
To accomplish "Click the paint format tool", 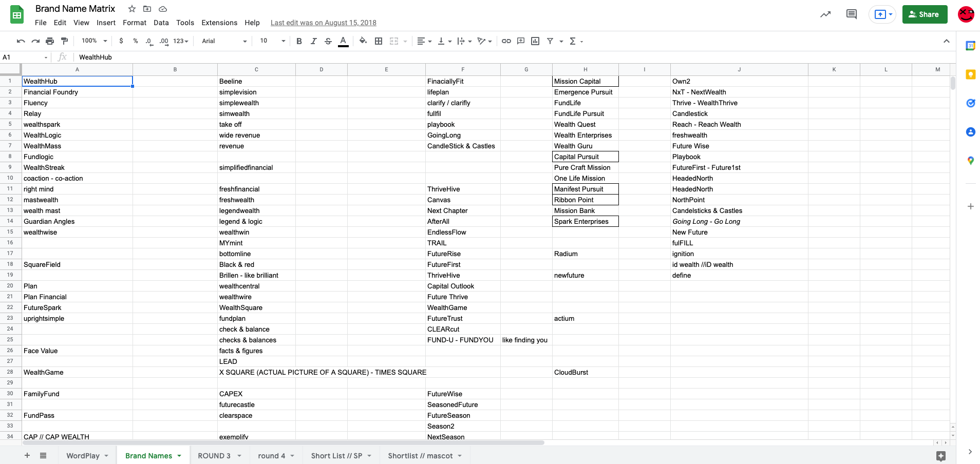I will pyautogui.click(x=64, y=41).
